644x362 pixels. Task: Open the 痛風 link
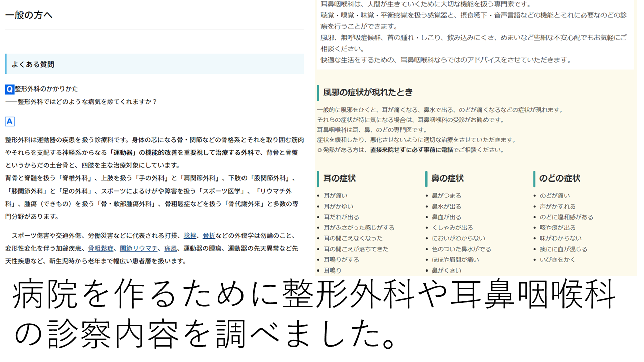pos(171,248)
